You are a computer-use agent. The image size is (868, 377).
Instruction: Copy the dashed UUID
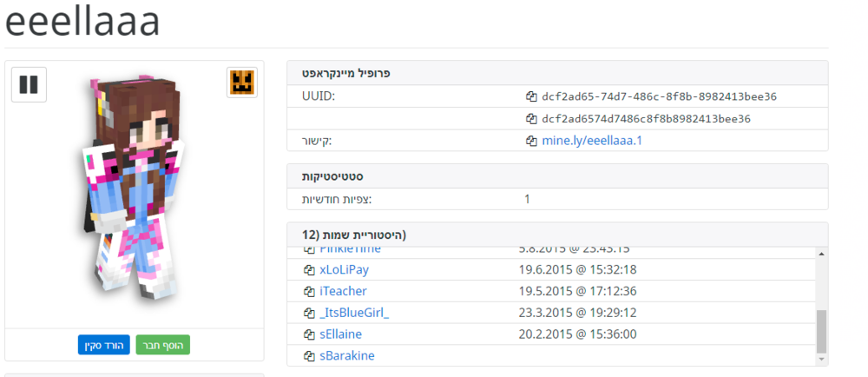532,96
